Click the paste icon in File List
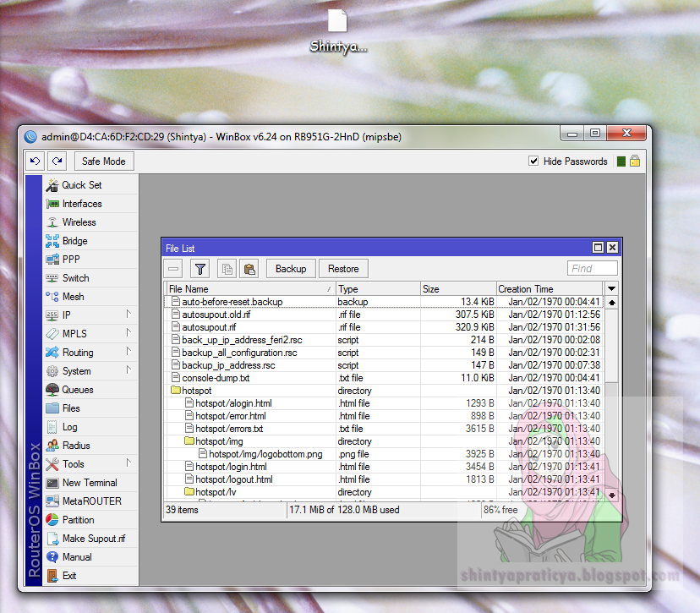 (x=249, y=269)
